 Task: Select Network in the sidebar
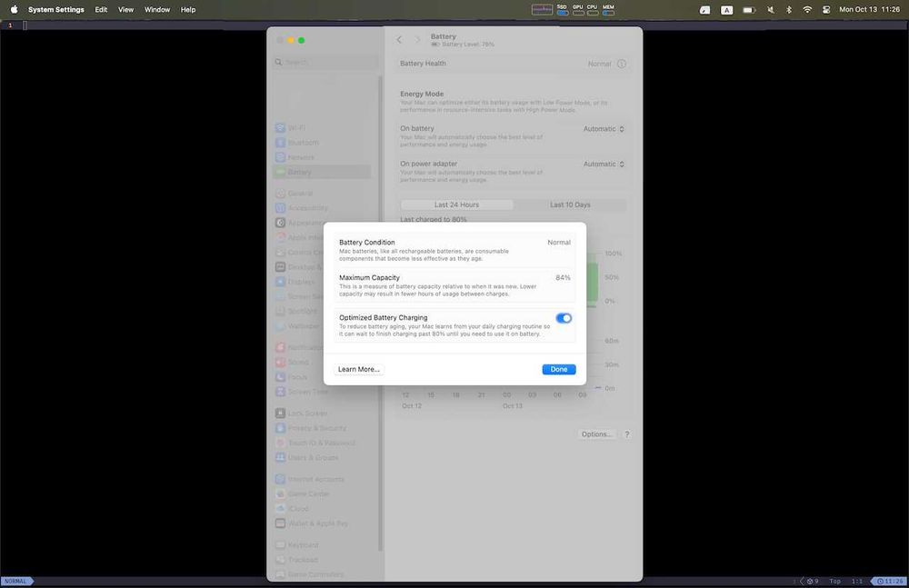point(321,157)
